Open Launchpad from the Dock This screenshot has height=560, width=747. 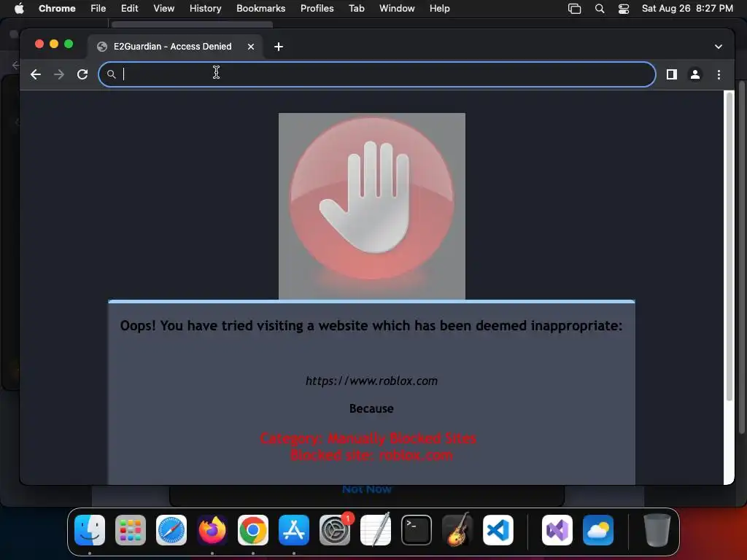(x=131, y=530)
